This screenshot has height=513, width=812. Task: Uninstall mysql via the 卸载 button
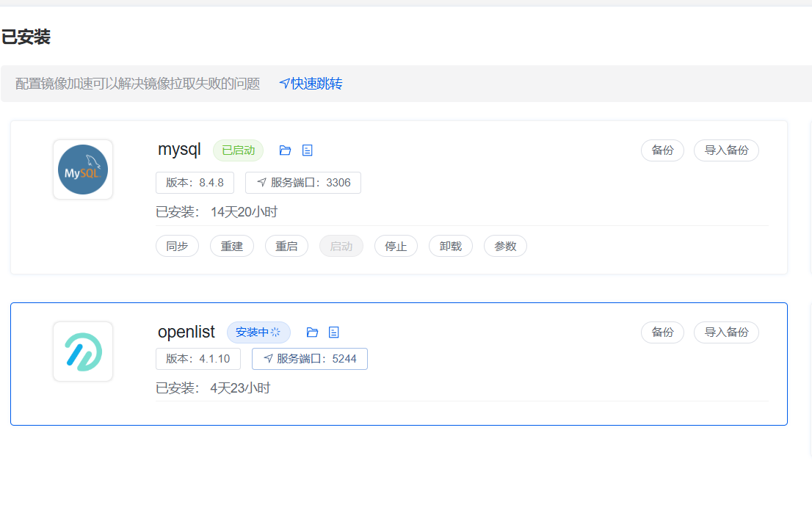[x=451, y=247]
